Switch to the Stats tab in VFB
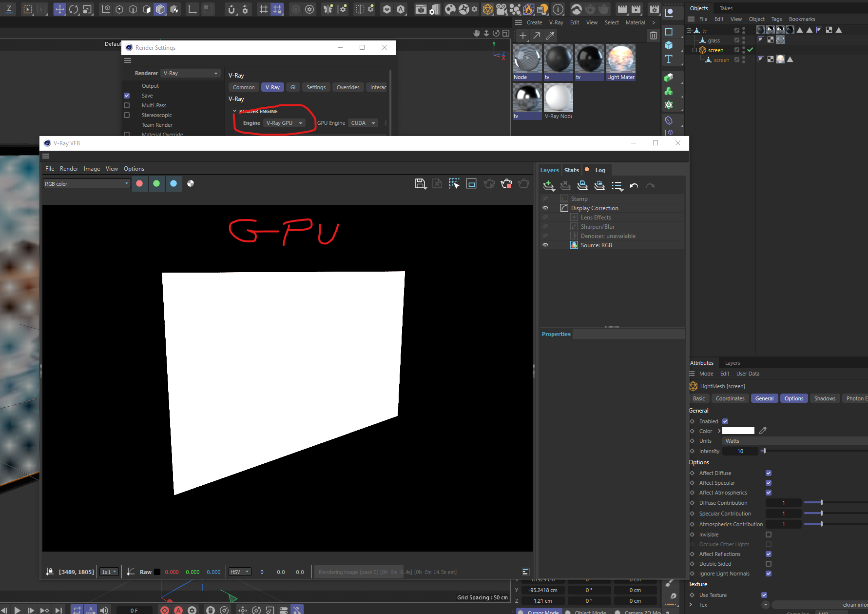This screenshot has width=868, height=614. click(572, 170)
